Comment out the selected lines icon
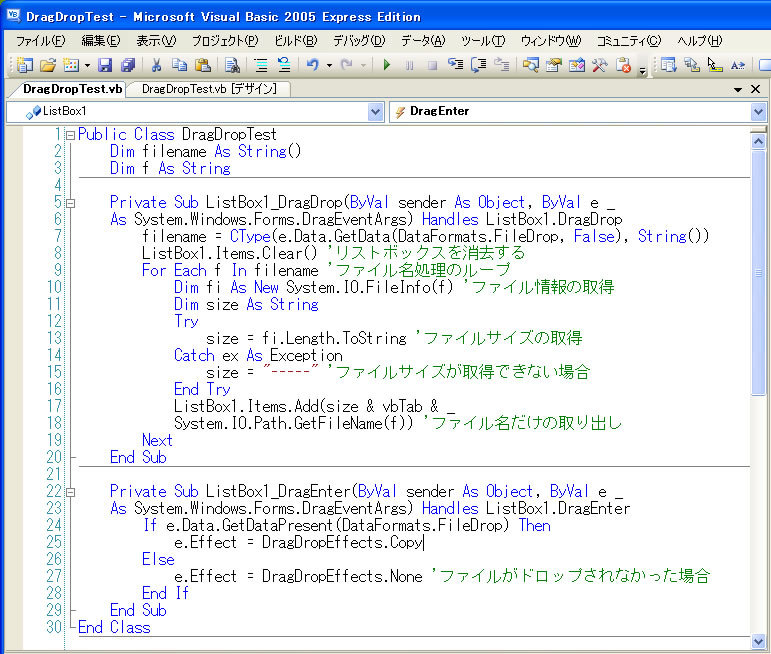This screenshot has width=771, height=654. 261,65
